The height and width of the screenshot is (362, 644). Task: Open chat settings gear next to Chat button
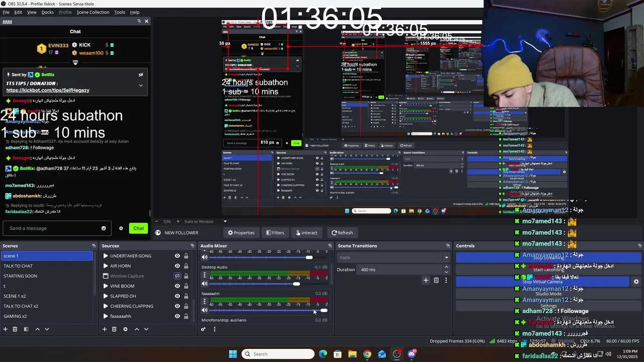coord(121,228)
